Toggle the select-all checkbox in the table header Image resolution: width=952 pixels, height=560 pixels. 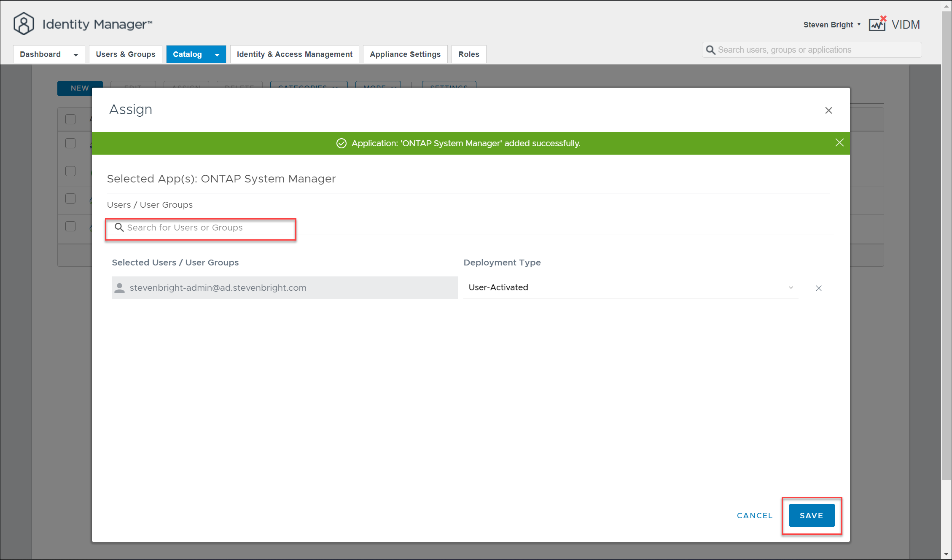(x=70, y=119)
